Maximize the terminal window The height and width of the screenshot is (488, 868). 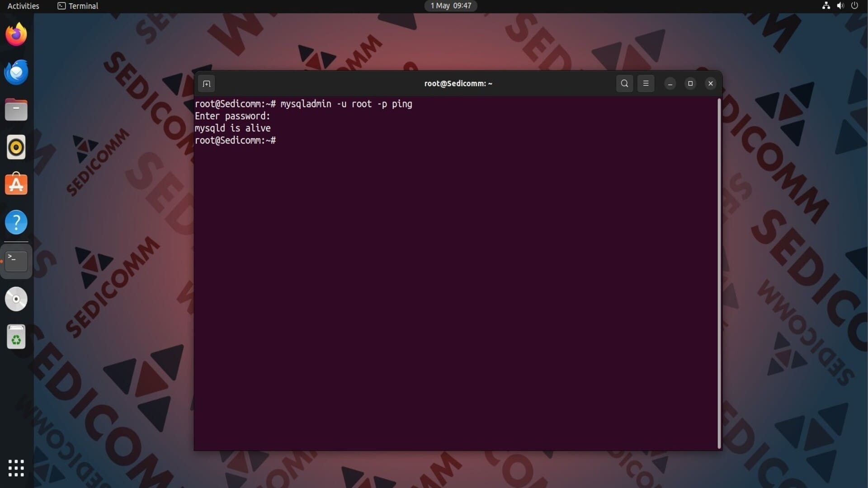(x=690, y=84)
